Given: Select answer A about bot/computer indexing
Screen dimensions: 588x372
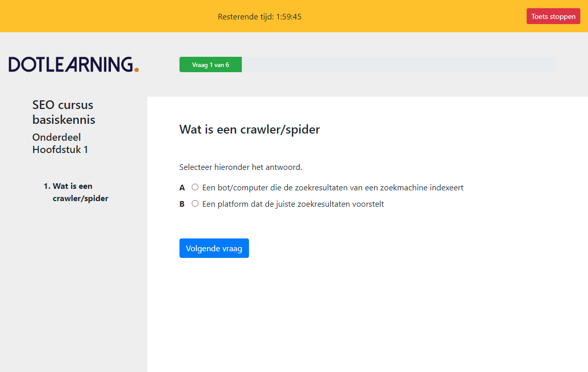Looking at the screenshot, I should tap(332, 187).
